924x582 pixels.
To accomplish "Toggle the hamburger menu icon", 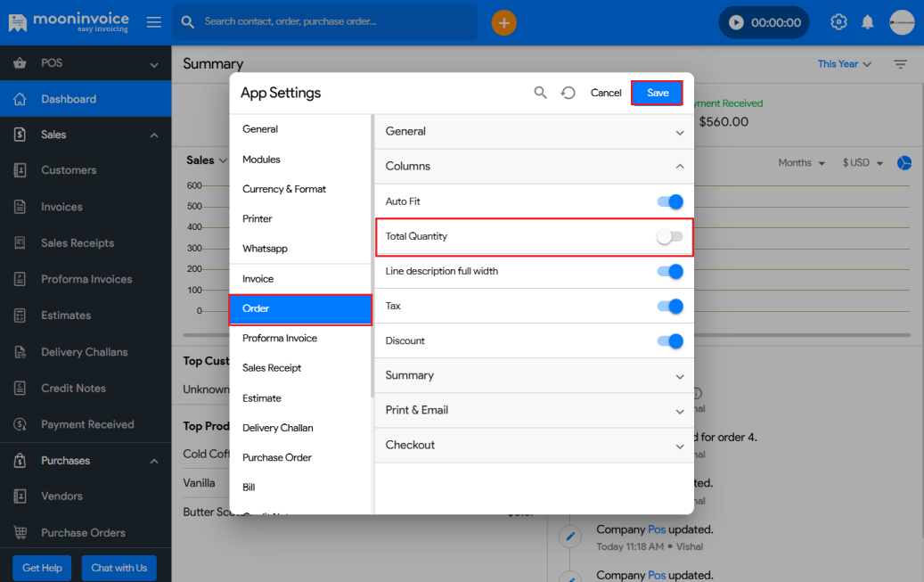I will (154, 22).
